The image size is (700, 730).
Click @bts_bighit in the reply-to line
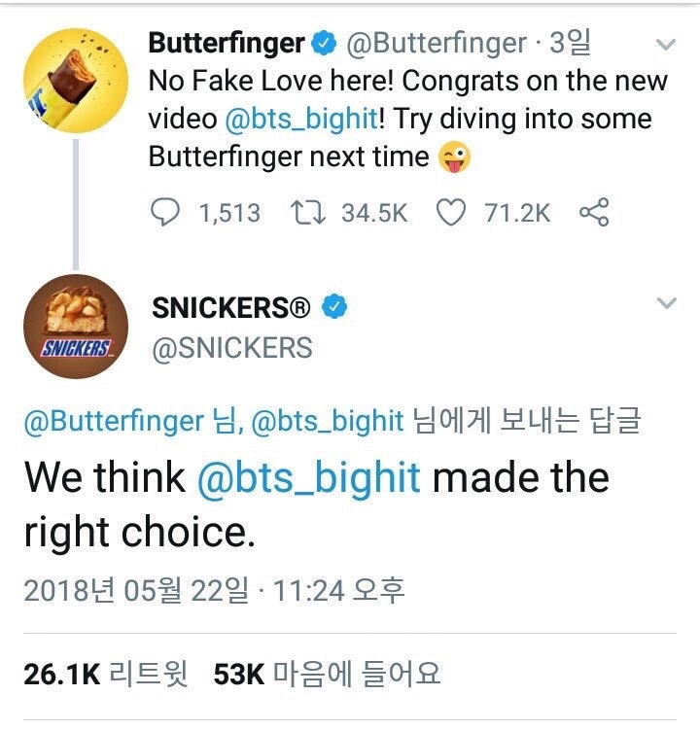[x=327, y=421]
